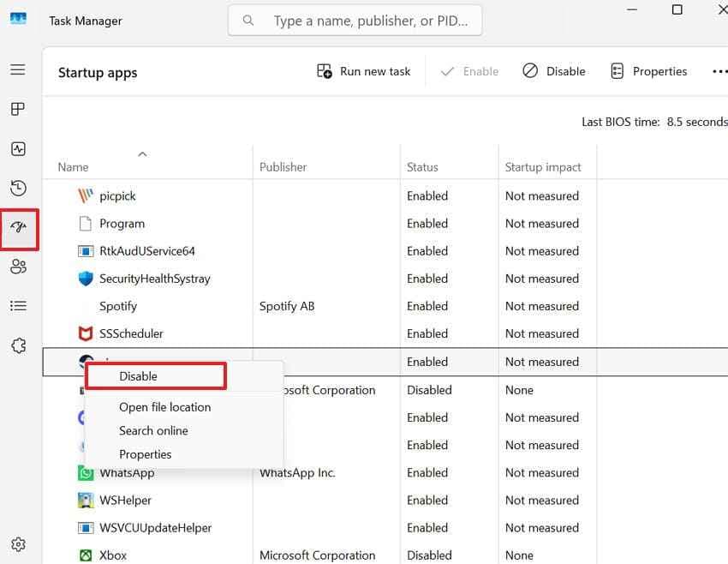Image resolution: width=728 pixels, height=564 pixels.
Task: Click the WSHelper icon
Action: pos(86,501)
